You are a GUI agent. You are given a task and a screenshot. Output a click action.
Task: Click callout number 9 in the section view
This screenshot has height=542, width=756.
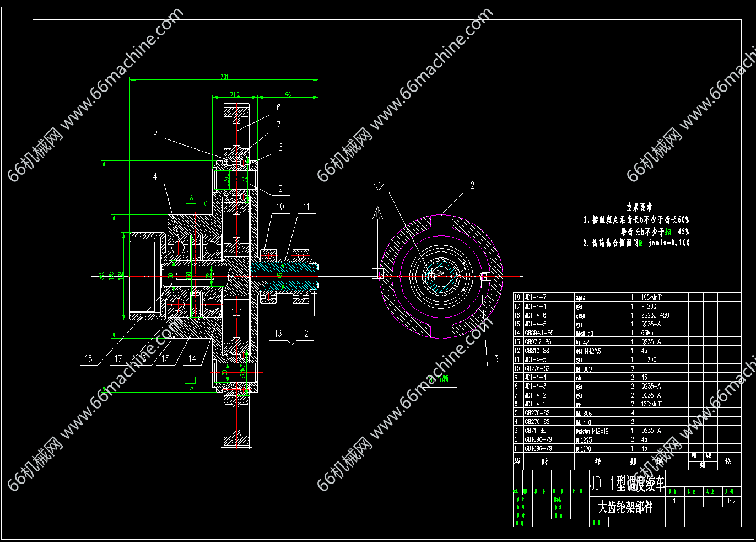[x=280, y=189]
